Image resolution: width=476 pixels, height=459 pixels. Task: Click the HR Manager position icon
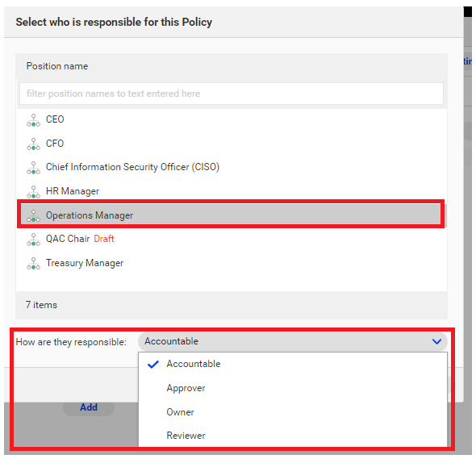coord(33,192)
